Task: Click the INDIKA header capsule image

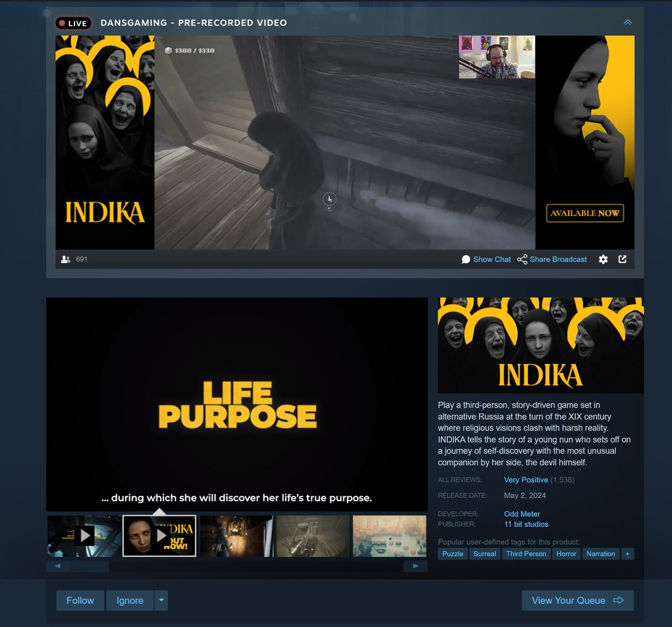Action: coord(540,345)
